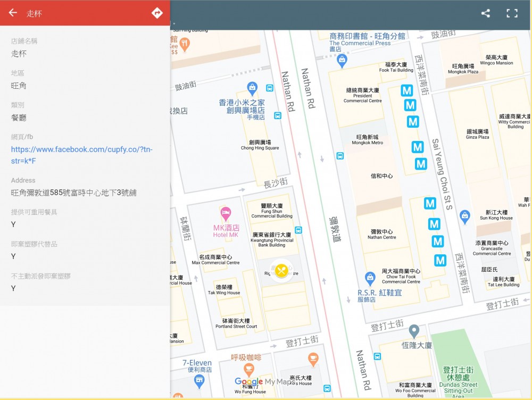Click the 信和中心 label on map
The image size is (532, 400).
point(381,176)
